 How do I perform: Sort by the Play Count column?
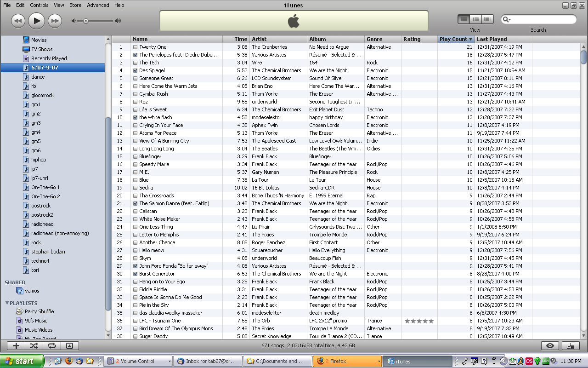tap(456, 39)
